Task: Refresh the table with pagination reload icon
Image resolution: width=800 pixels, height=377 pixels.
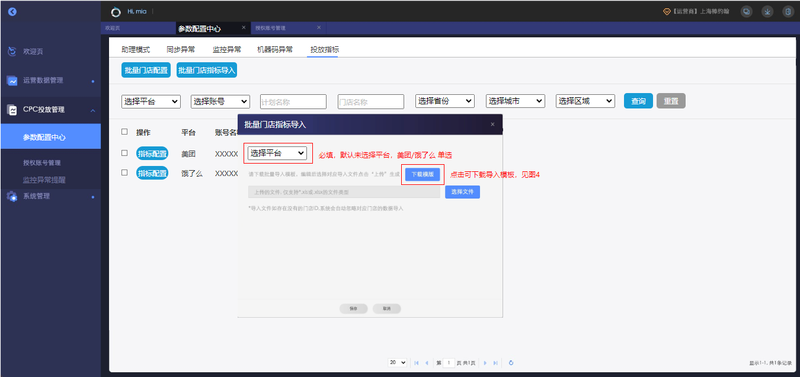Action: point(511,363)
